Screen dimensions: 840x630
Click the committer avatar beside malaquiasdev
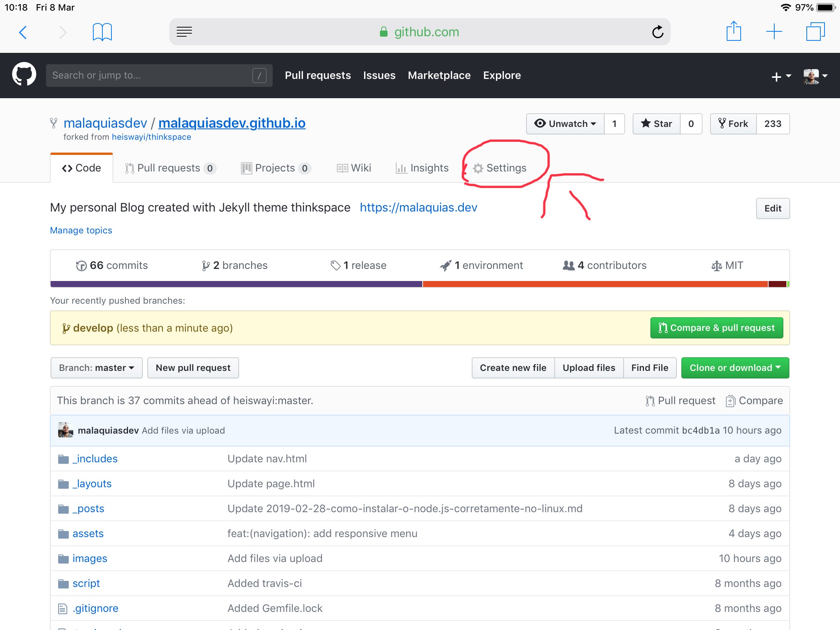point(65,430)
